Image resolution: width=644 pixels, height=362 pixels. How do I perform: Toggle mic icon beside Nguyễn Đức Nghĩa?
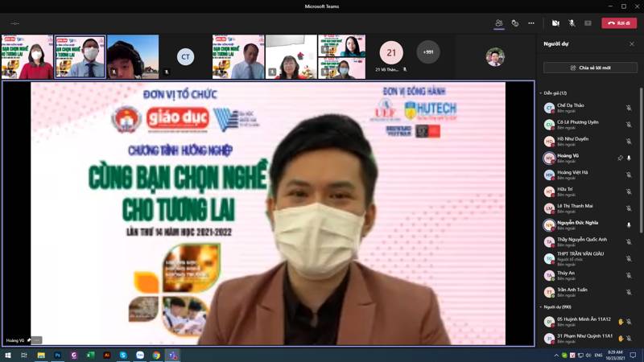pos(629,225)
